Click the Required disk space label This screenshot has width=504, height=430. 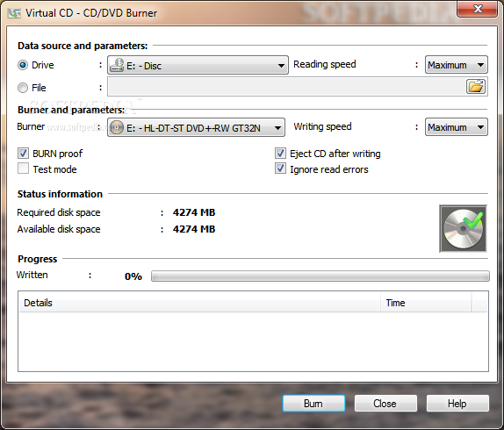tap(59, 212)
